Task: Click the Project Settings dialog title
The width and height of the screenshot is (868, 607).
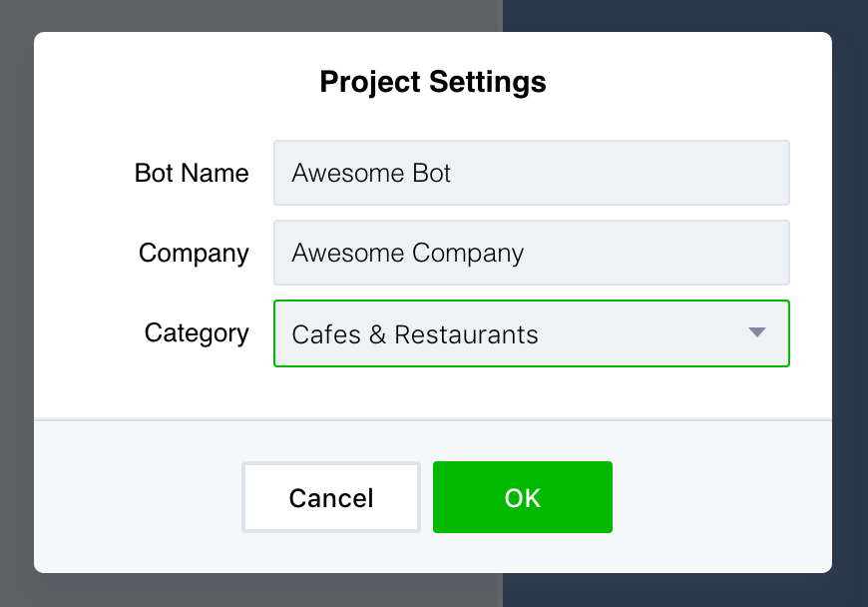Action: tap(432, 82)
